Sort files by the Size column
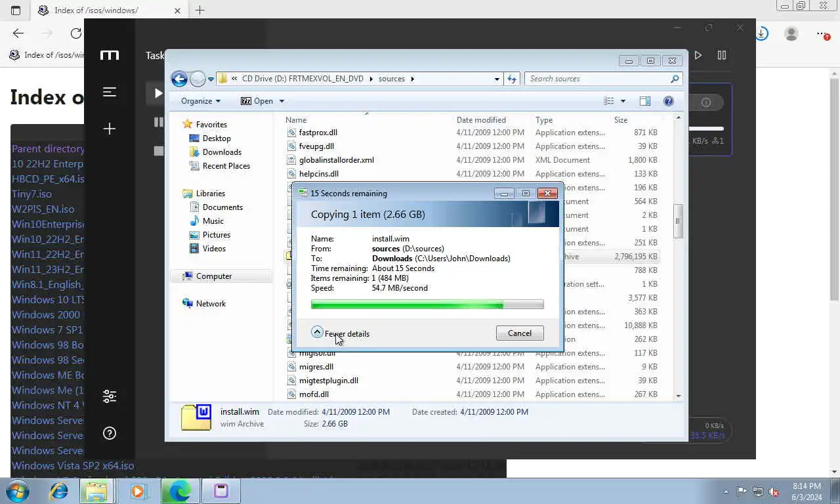 [635, 120]
